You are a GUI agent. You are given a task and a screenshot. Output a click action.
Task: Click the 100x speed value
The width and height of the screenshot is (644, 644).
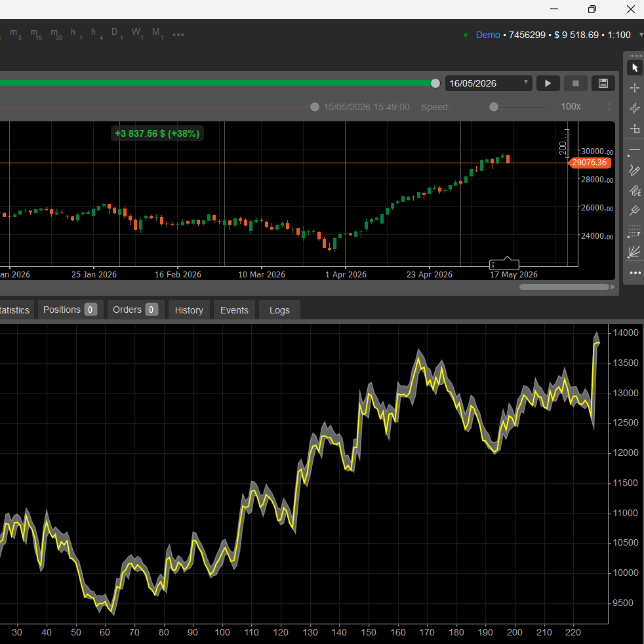[x=571, y=107]
